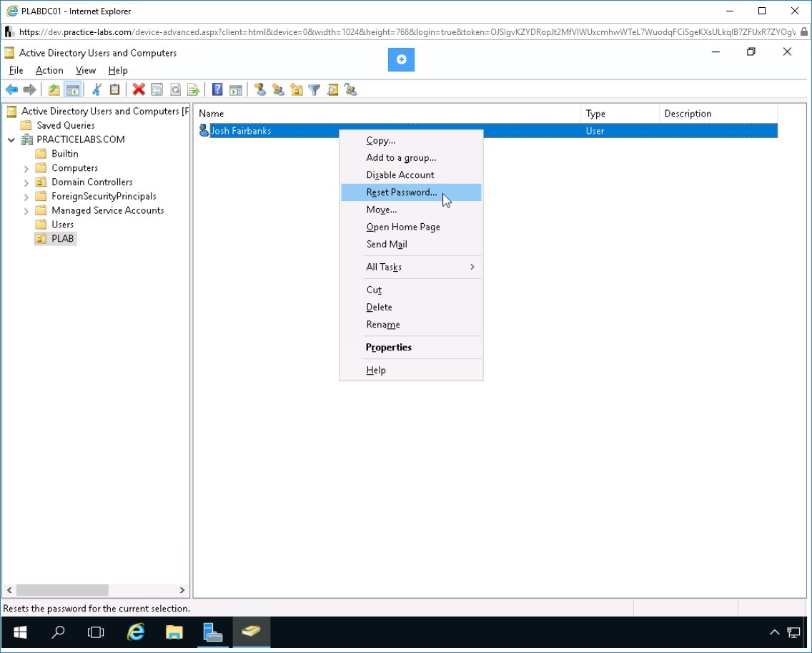This screenshot has width=812, height=653.
Task: Open the Help menu in menu bar
Action: pyautogui.click(x=117, y=71)
